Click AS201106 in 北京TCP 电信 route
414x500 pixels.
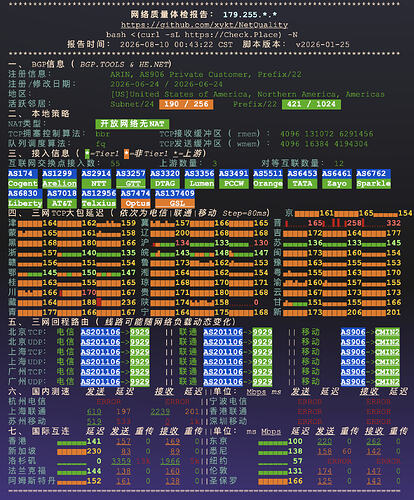pyautogui.click(x=100, y=332)
